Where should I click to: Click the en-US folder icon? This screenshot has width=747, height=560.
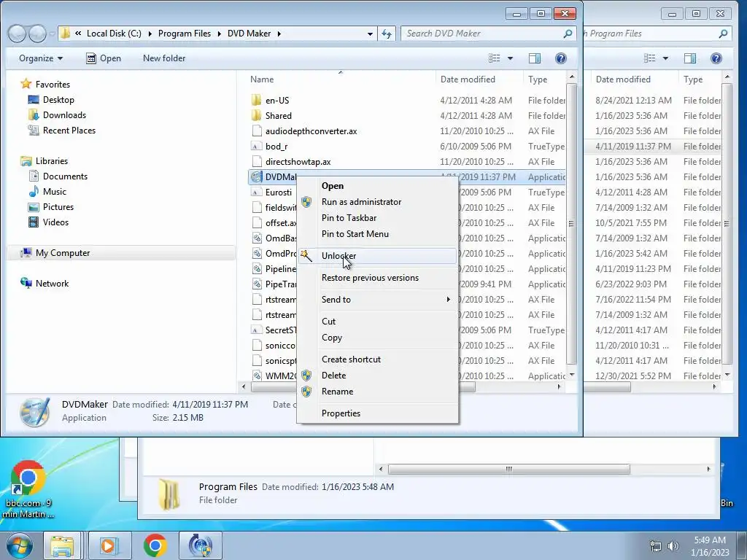(256, 100)
